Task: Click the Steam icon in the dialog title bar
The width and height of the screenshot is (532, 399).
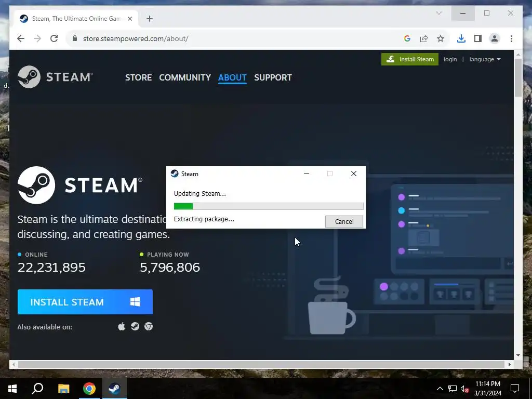Action: (x=175, y=174)
